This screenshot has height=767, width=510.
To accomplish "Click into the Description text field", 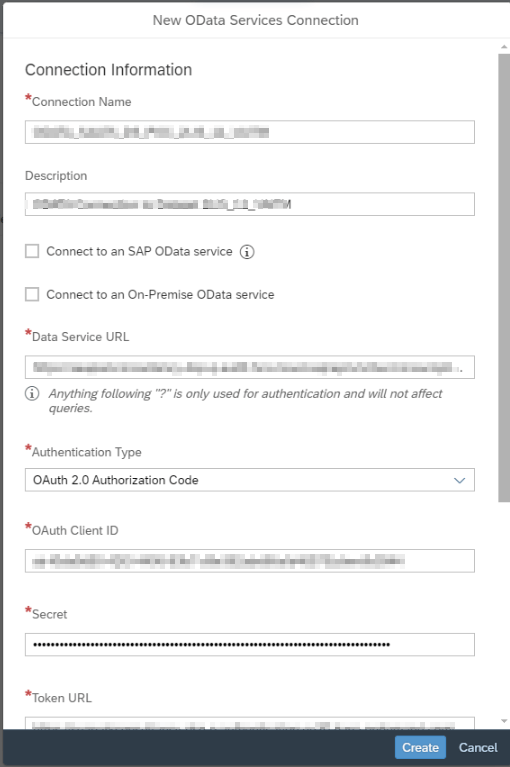I will pyautogui.click(x=249, y=204).
